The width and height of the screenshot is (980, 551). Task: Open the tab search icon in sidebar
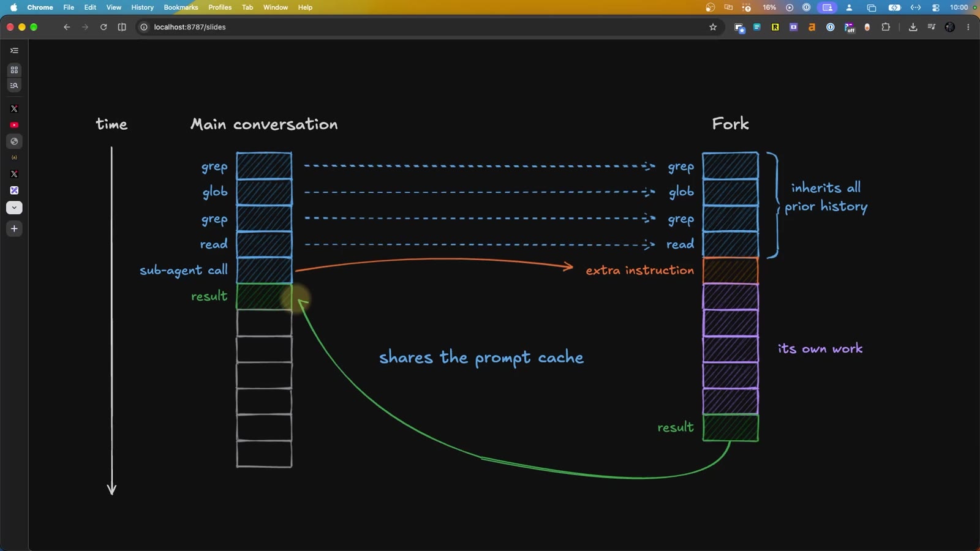point(14,86)
